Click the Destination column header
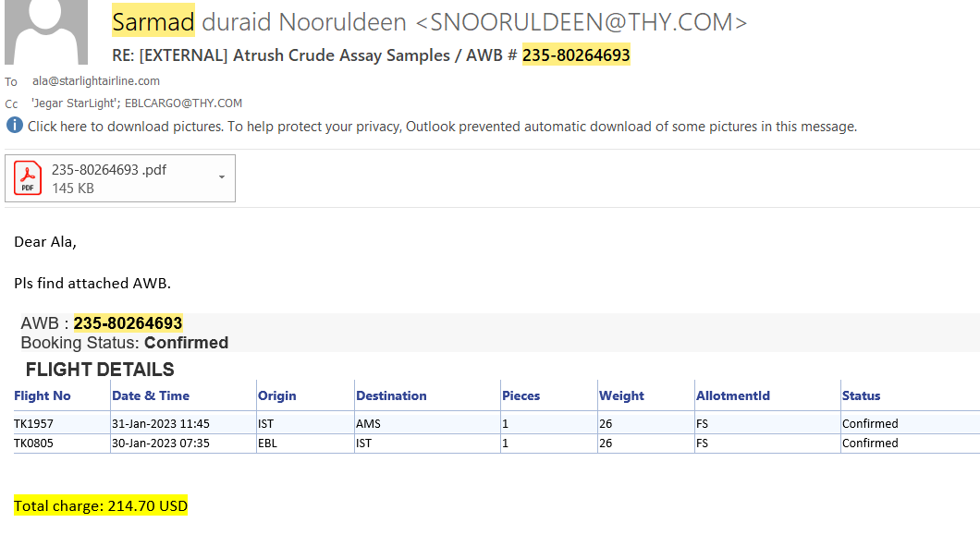This screenshot has height=547, width=980. coord(391,395)
